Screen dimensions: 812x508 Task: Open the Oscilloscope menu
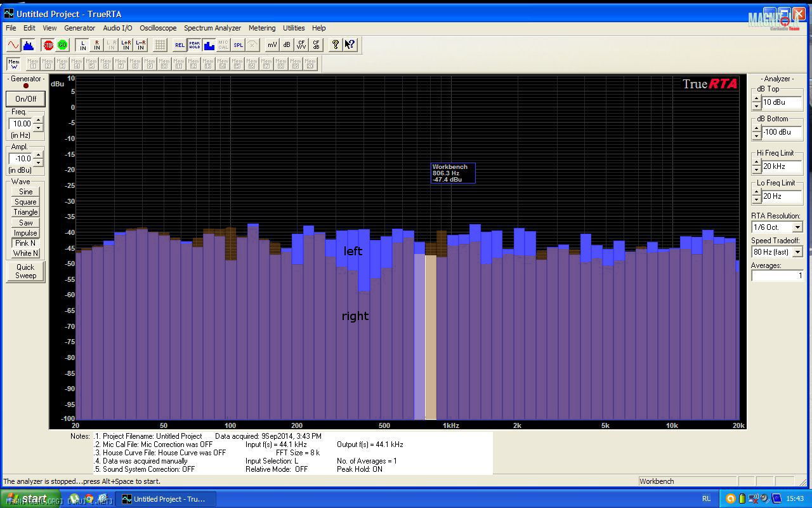158,28
